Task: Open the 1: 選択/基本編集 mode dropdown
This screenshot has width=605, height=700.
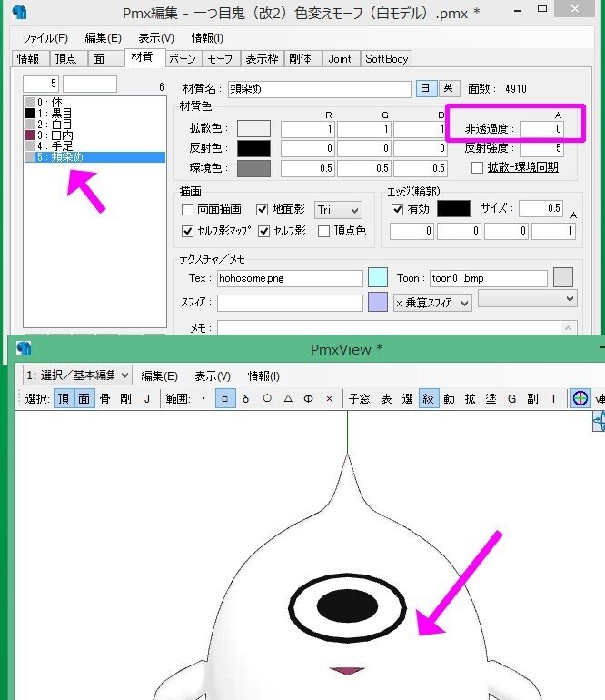Action: (x=76, y=375)
